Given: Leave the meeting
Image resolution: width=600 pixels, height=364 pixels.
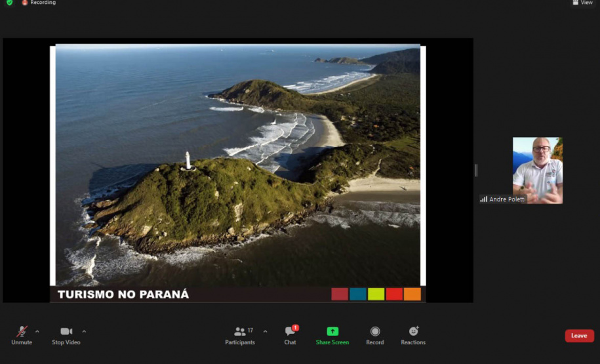Looking at the screenshot, I should (x=579, y=336).
